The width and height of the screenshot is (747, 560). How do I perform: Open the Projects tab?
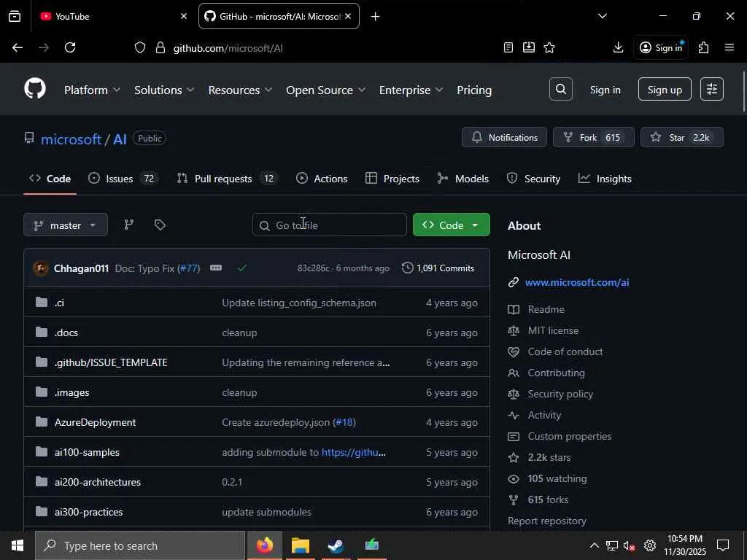pos(392,179)
